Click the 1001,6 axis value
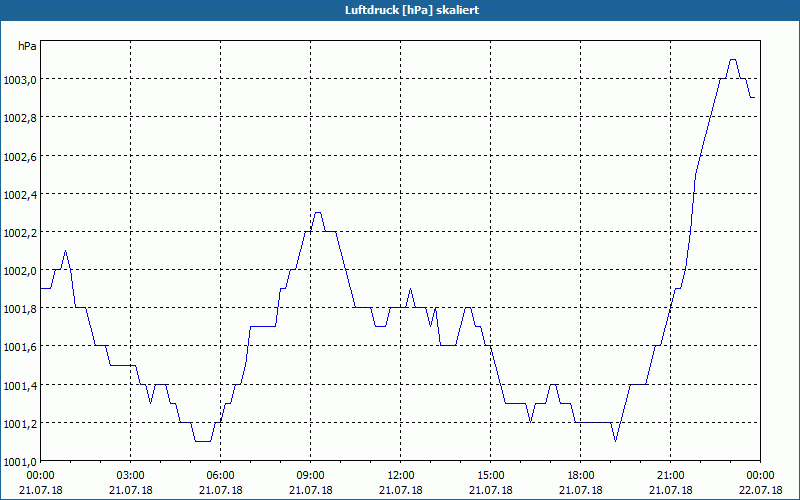The width and height of the screenshot is (800, 500). point(20,347)
